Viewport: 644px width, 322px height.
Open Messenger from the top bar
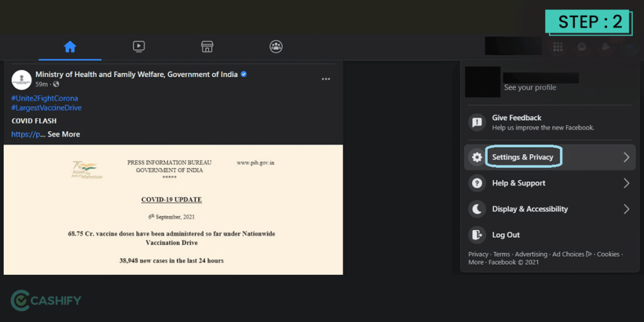coord(582,47)
